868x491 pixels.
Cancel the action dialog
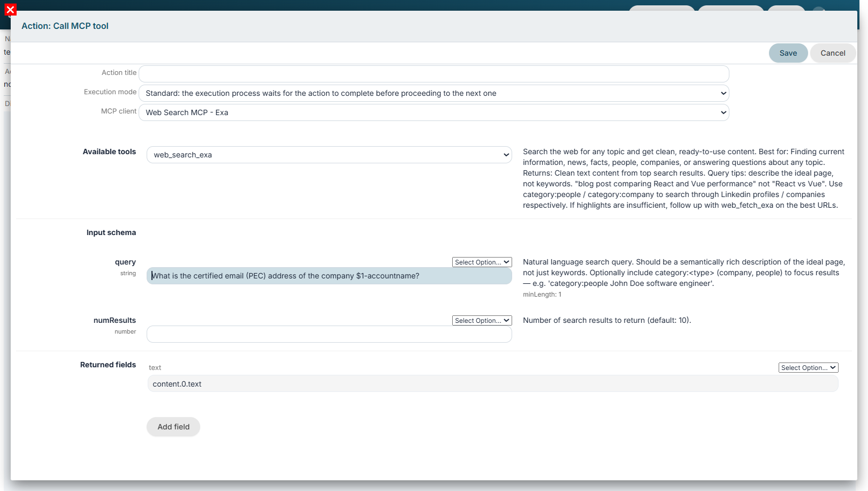833,53
